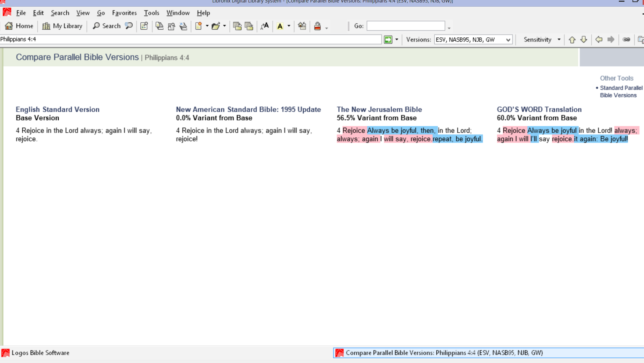Click the speech-bubble search icon beside Search

pos(129,26)
